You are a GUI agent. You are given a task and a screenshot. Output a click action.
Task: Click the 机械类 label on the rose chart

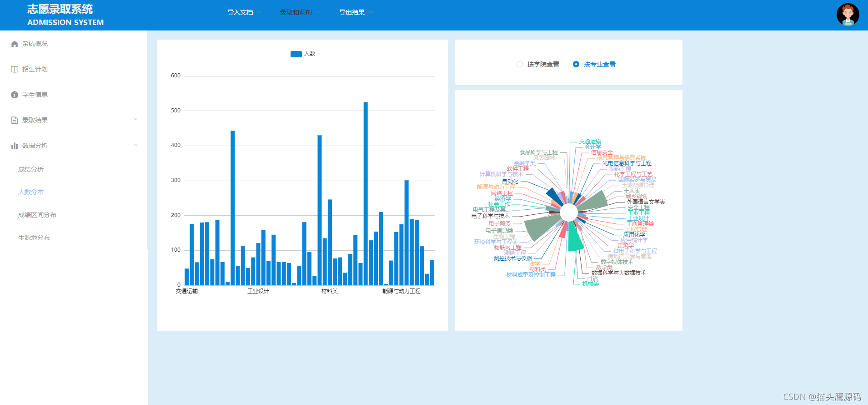pos(591,284)
